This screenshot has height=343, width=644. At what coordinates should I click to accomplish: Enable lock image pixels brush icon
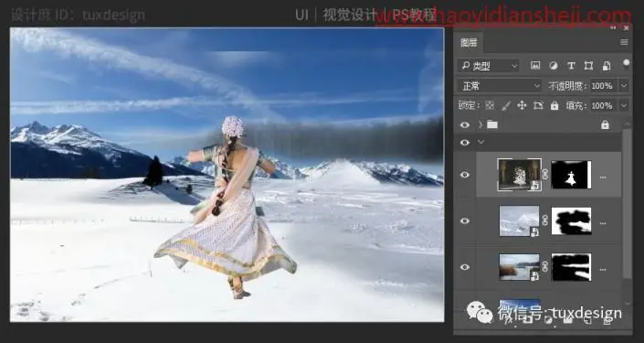[x=505, y=106]
